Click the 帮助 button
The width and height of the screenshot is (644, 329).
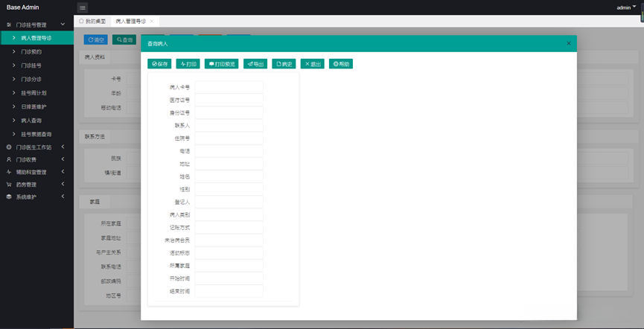(340, 64)
